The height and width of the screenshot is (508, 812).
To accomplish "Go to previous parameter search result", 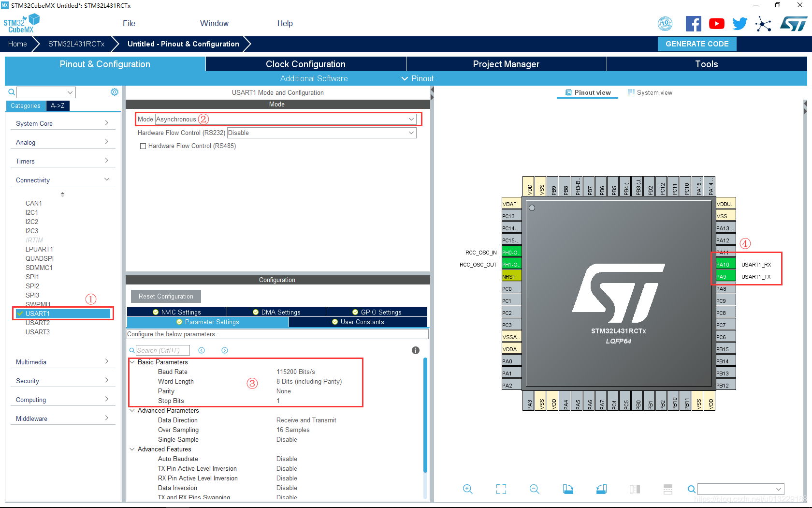I will coord(202,350).
